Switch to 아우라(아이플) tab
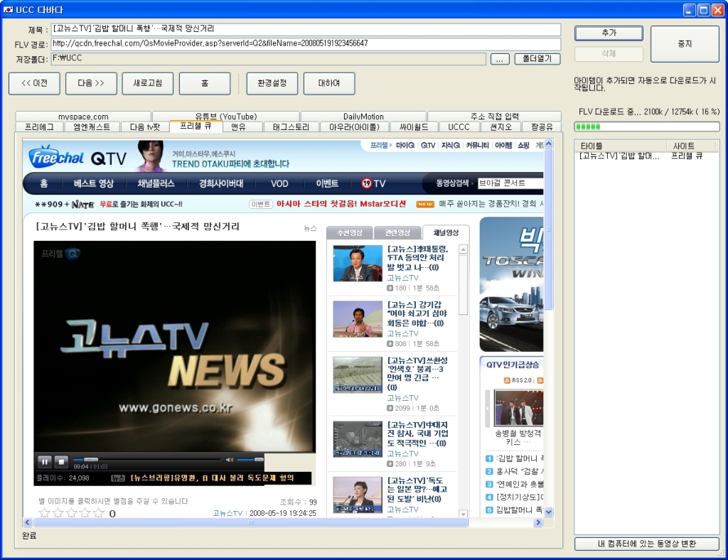728x560 pixels. click(354, 126)
